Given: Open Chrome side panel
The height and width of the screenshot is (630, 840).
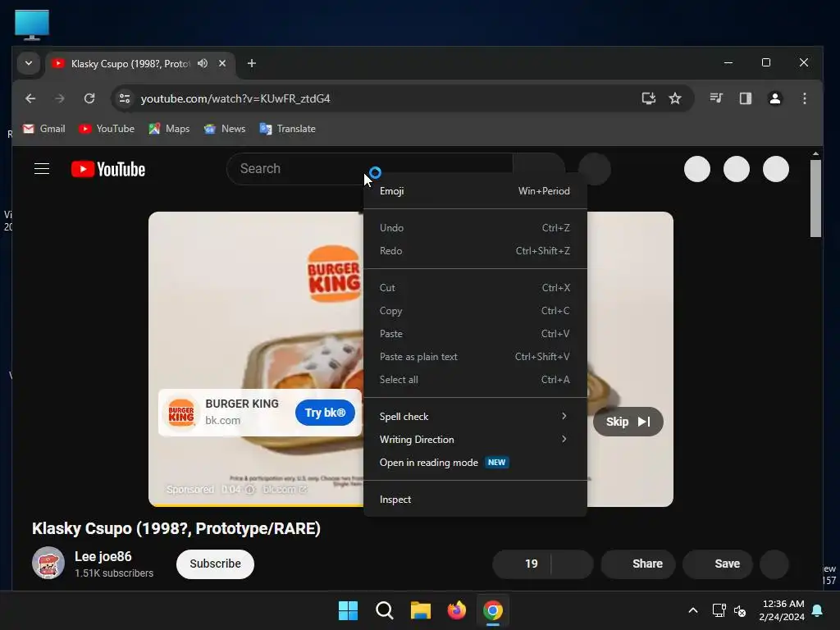Looking at the screenshot, I should pyautogui.click(x=746, y=98).
